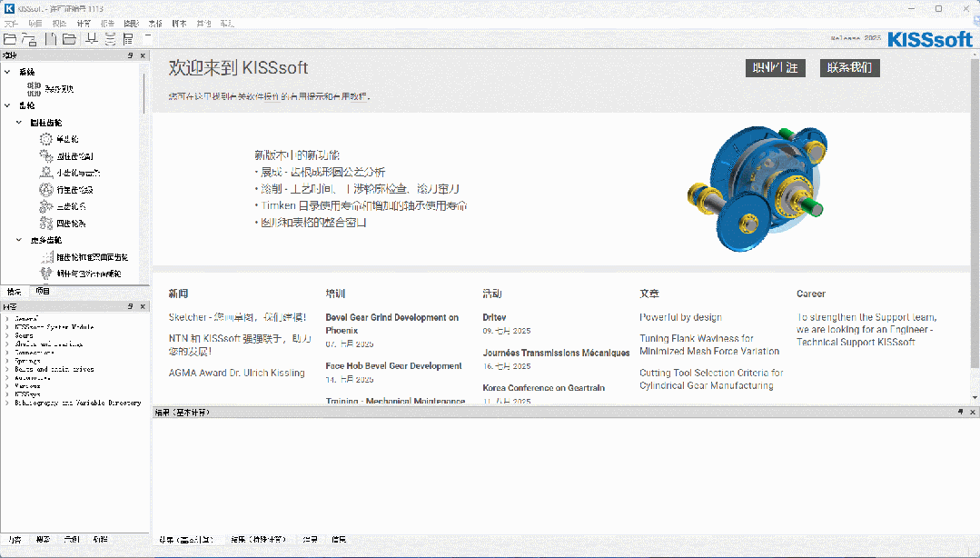The width and height of the screenshot is (980, 558).
Task: Open the 视图 menu
Action: coord(59,23)
